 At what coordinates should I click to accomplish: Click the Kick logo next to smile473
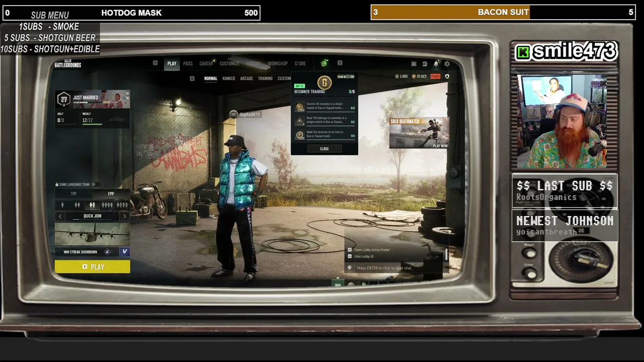tap(523, 52)
